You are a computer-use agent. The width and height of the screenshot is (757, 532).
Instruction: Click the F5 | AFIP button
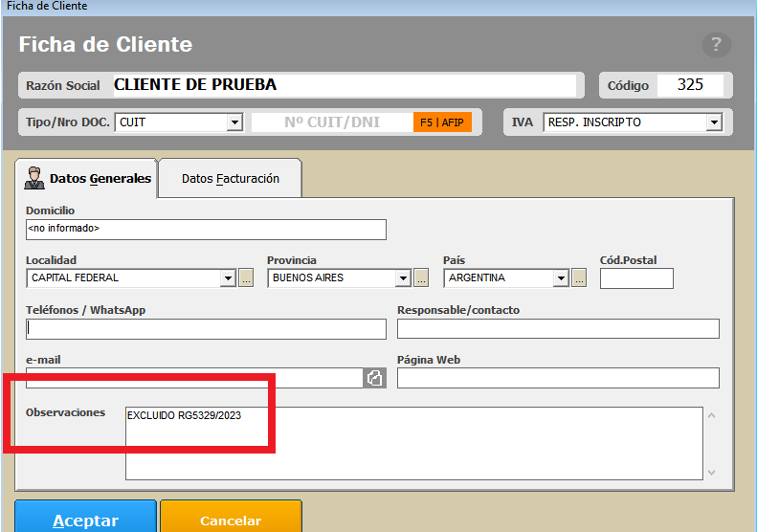[x=443, y=122]
